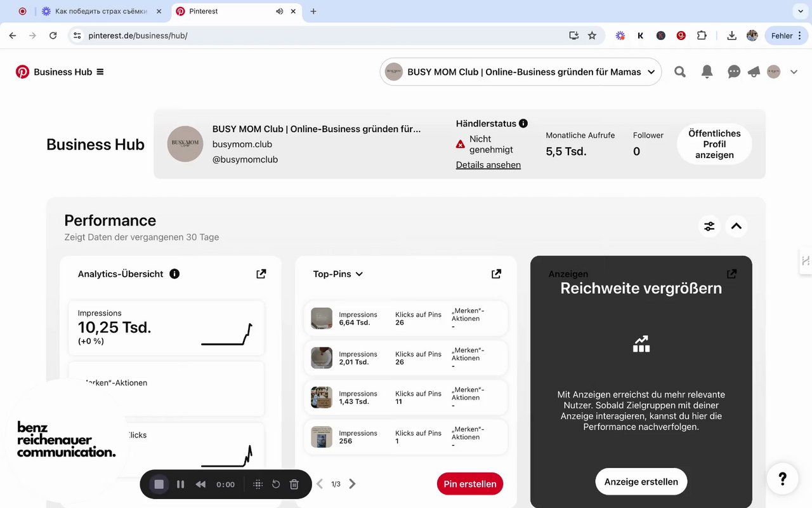Open the Business Hub hamburger menu
This screenshot has height=508, width=812.
100,72
